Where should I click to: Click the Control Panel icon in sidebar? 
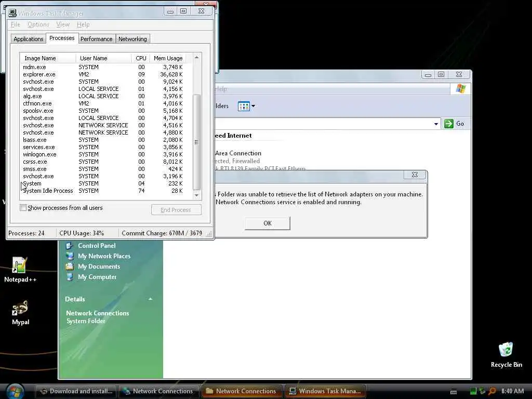tap(70, 246)
